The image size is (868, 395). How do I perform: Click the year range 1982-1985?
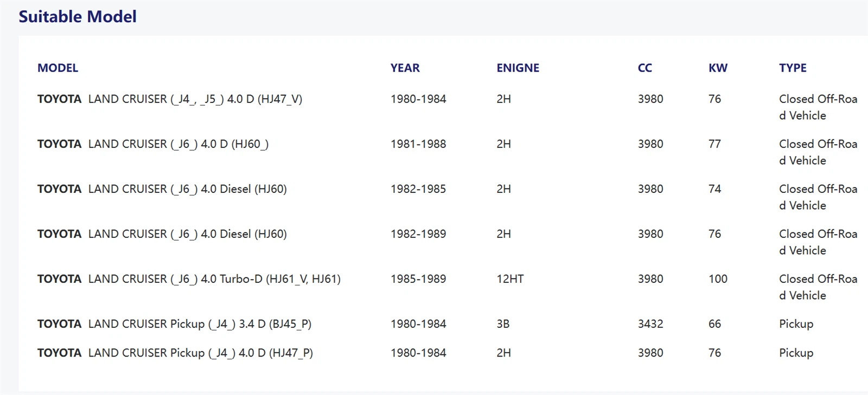coord(418,189)
